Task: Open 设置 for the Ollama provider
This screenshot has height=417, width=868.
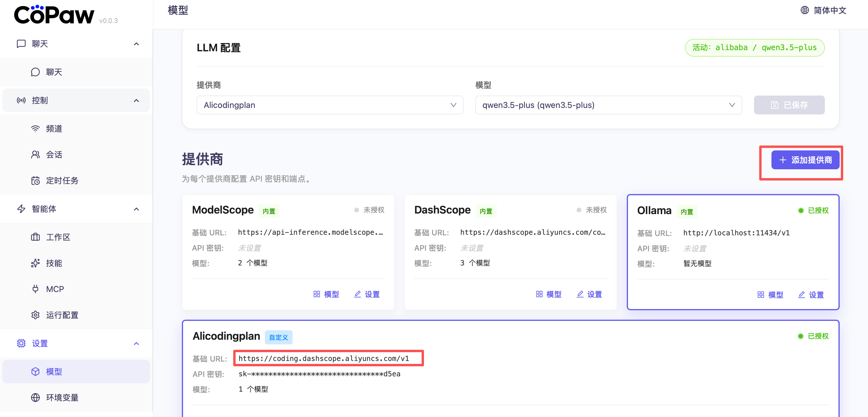Action: (x=811, y=295)
